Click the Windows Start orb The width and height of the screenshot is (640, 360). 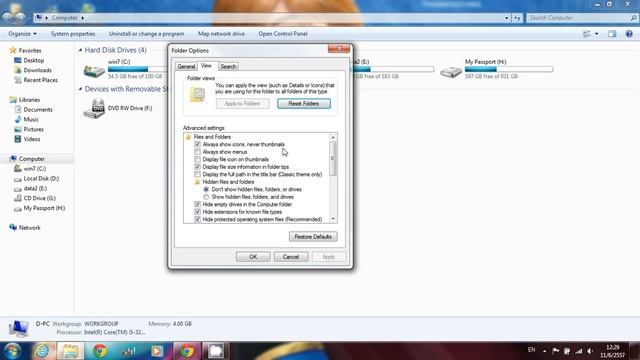[x=13, y=351]
